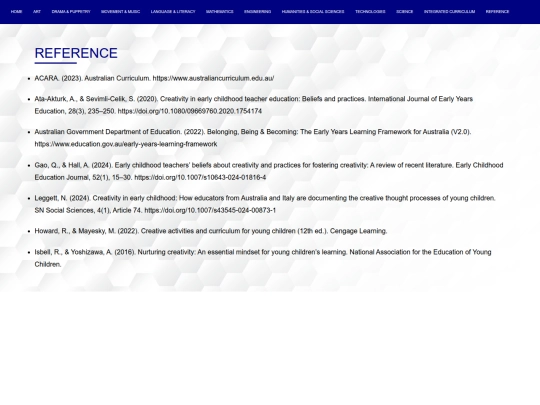Click the REFERENCE page heading

[x=76, y=53]
